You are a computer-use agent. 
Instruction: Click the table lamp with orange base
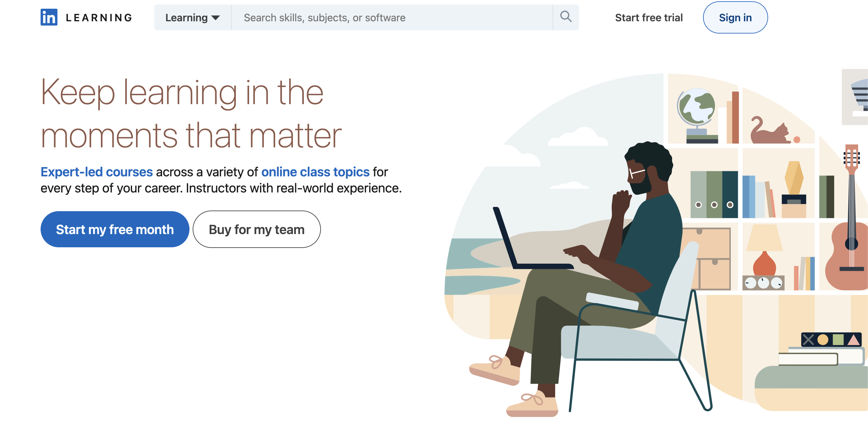(x=764, y=250)
